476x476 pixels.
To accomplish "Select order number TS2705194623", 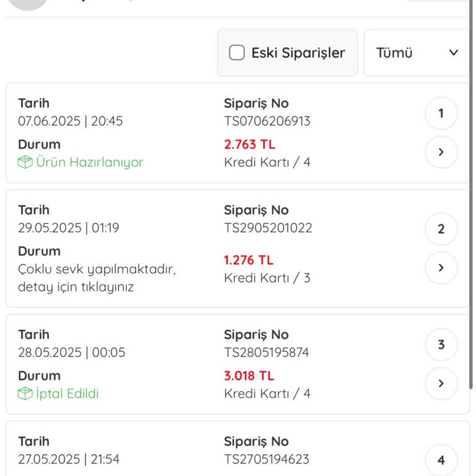I will pyautogui.click(x=267, y=459).
